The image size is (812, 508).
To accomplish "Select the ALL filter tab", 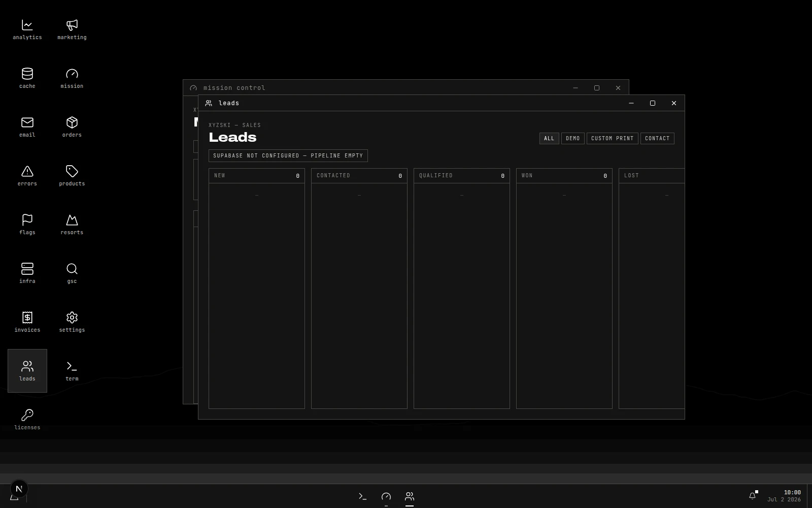I will tap(549, 138).
